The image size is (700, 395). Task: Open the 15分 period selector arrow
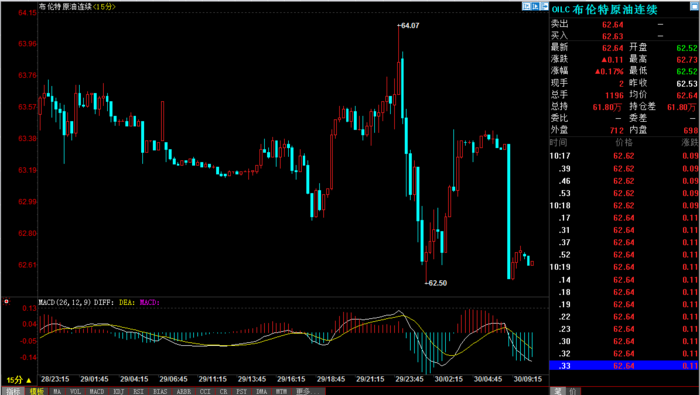tap(29, 380)
